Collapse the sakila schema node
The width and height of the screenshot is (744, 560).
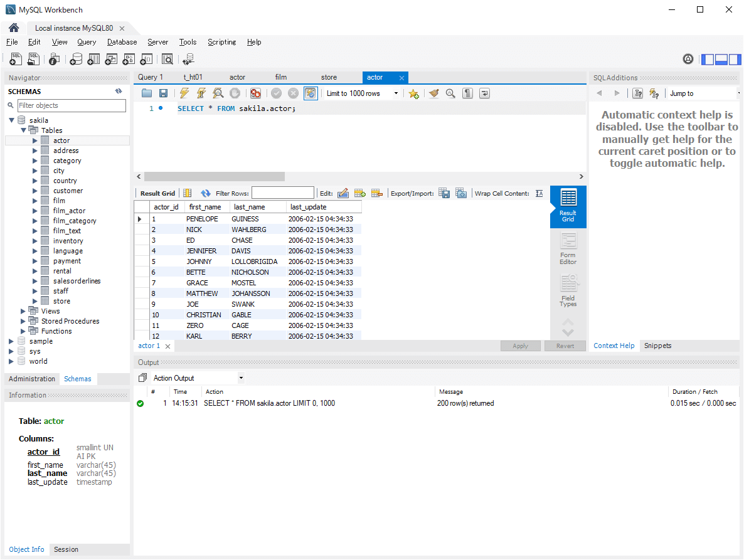(11, 120)
